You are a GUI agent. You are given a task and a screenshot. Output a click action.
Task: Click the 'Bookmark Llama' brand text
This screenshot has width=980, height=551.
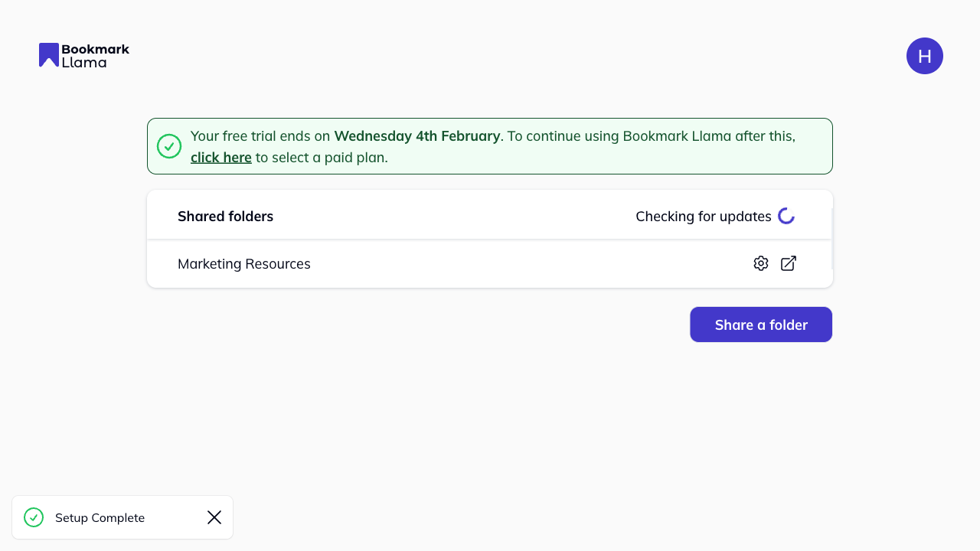pyautogui.click(x=95, y=55)
